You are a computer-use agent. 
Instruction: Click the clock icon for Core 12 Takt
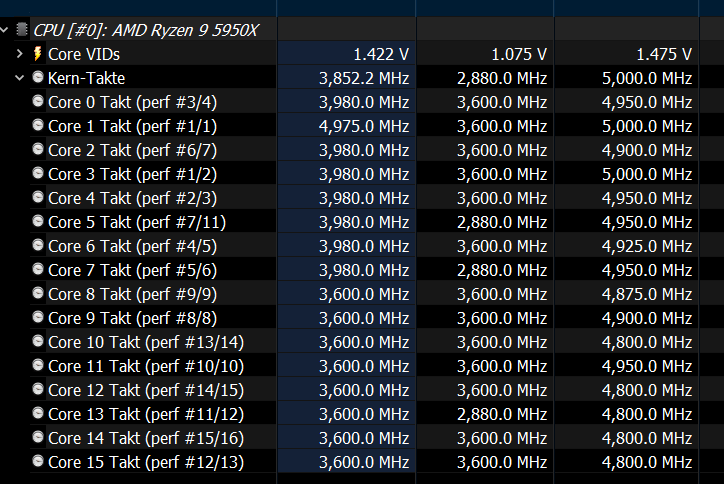[x=37, y=389]
